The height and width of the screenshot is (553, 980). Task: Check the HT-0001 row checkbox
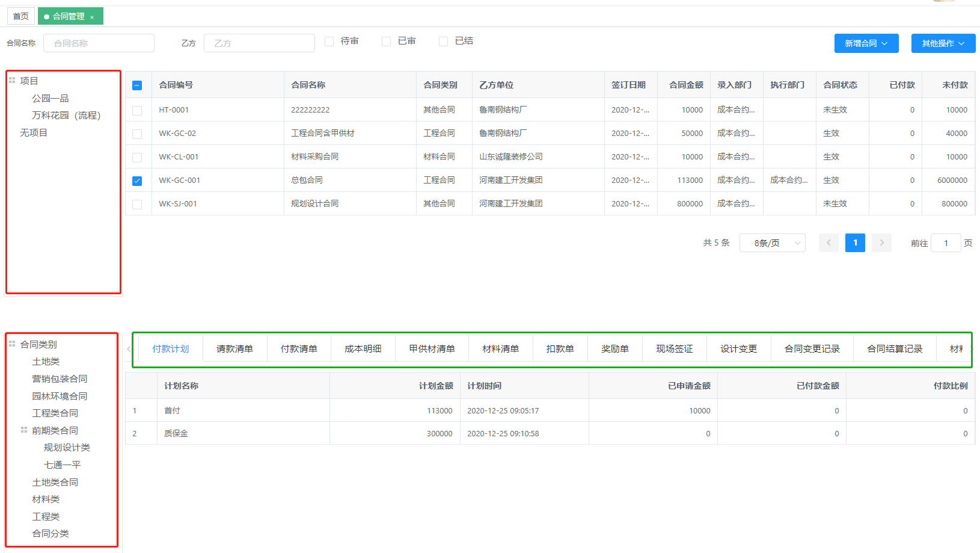pos(137,110)
